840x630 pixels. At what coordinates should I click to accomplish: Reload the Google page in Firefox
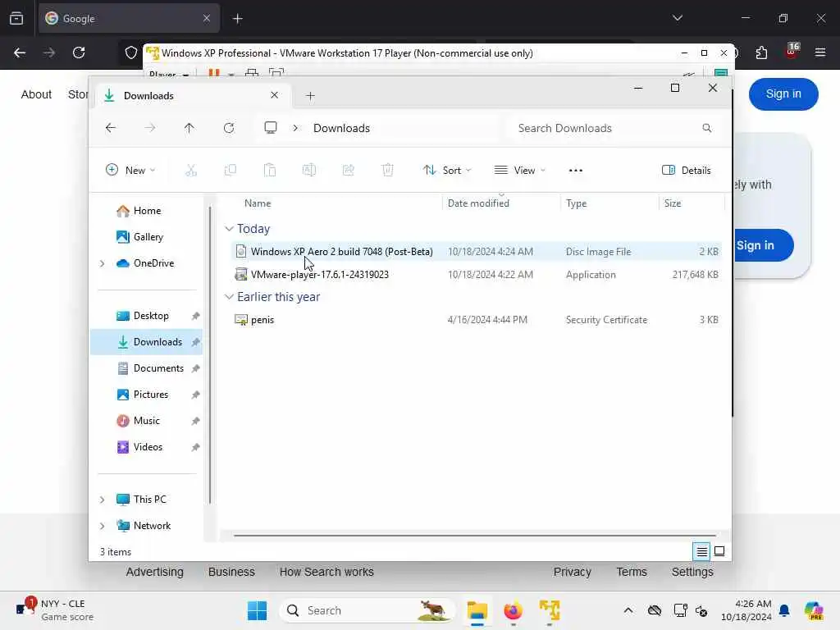(x=79, y=52)
